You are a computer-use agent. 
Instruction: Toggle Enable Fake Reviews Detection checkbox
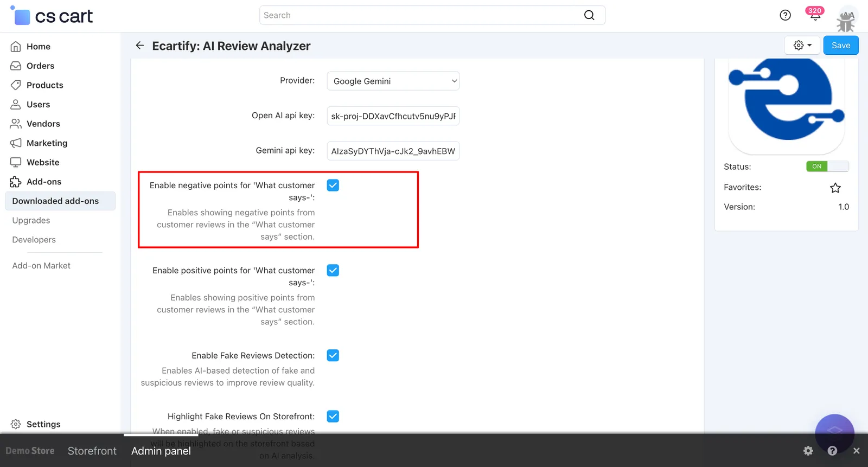[x=333, y=355]
